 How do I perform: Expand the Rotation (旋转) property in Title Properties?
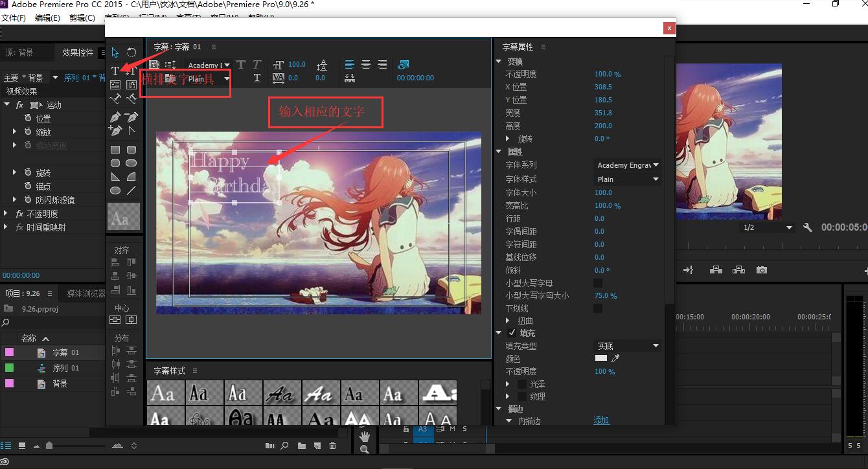(x=508, y=139)
